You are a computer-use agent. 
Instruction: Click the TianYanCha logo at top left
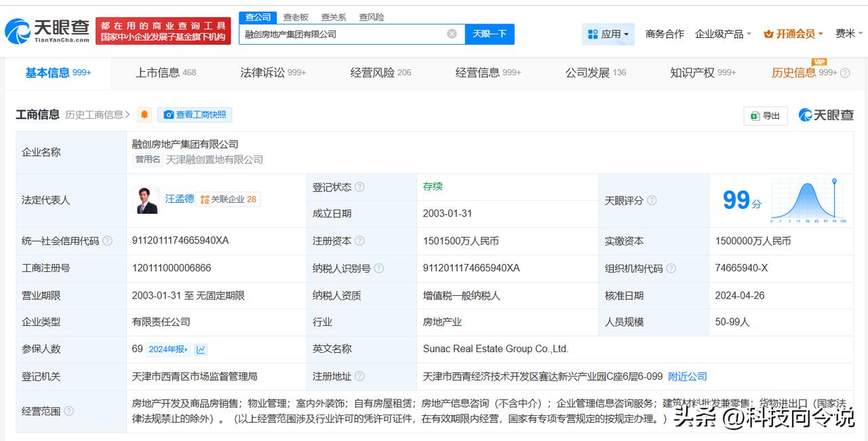(47, 31)
